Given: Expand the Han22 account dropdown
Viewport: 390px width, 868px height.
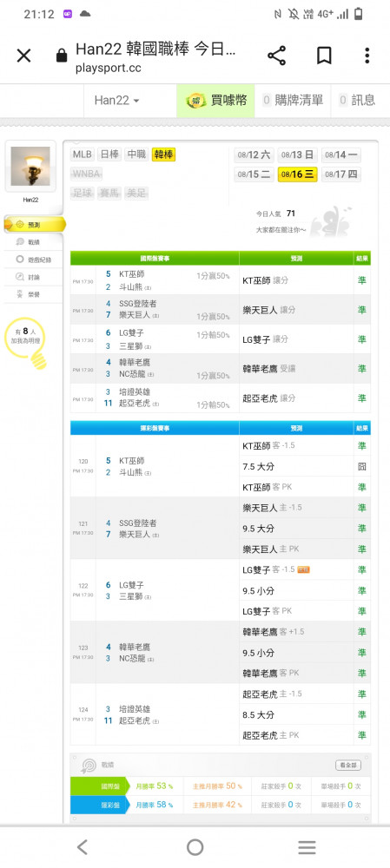Looking at the screenshot, I should [117, 100].
